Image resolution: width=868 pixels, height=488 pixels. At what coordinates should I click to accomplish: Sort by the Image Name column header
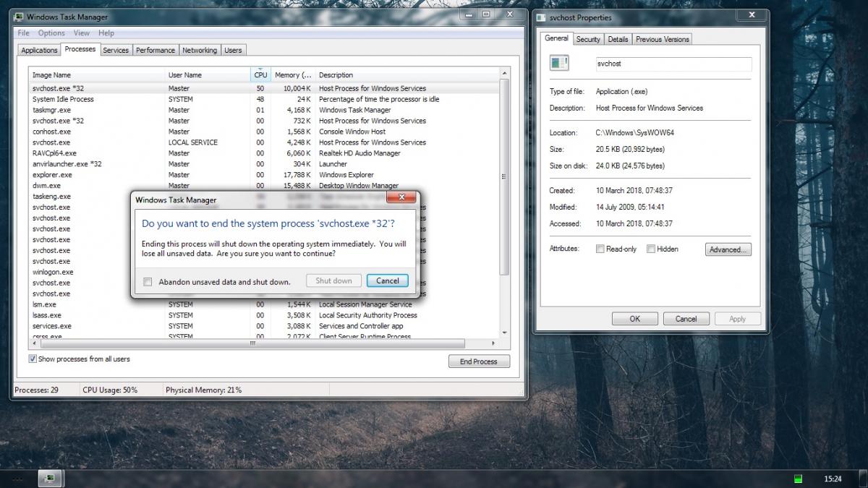coord(97,75)
